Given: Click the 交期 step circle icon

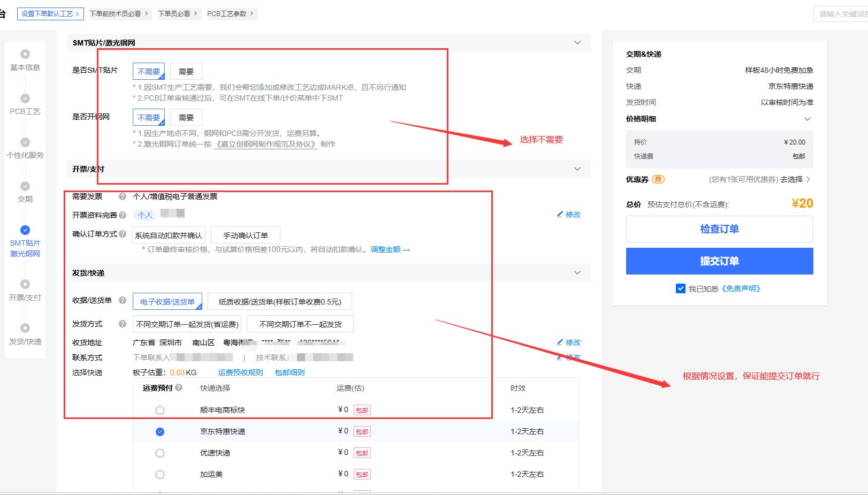Looking at the screenshot, I should tap(25, 186).
